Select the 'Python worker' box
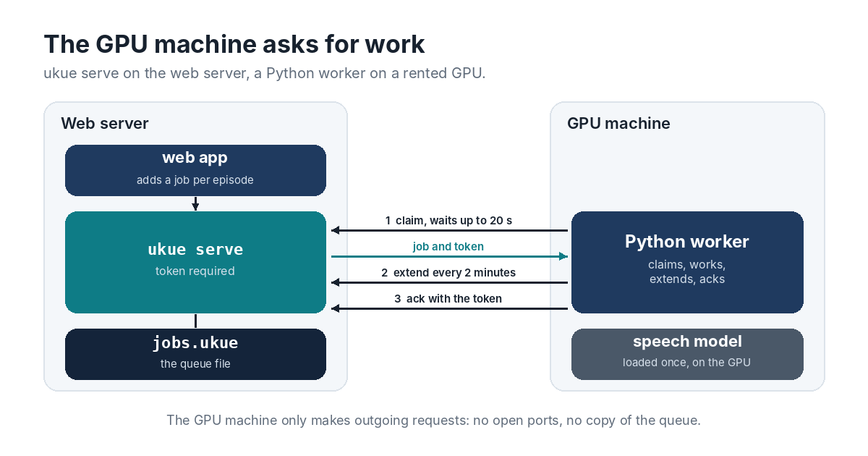Viewport: 868px width, 456px height. (x=687, y=262)
